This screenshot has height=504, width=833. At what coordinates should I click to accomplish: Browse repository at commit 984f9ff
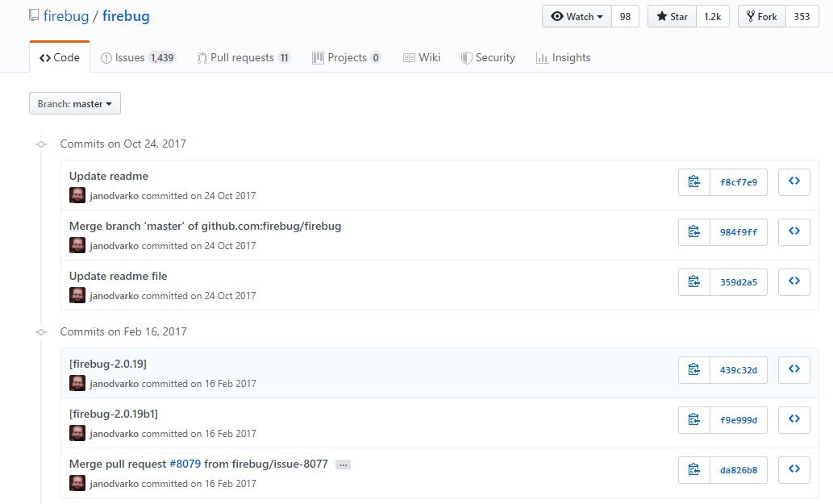pos(794,232)
